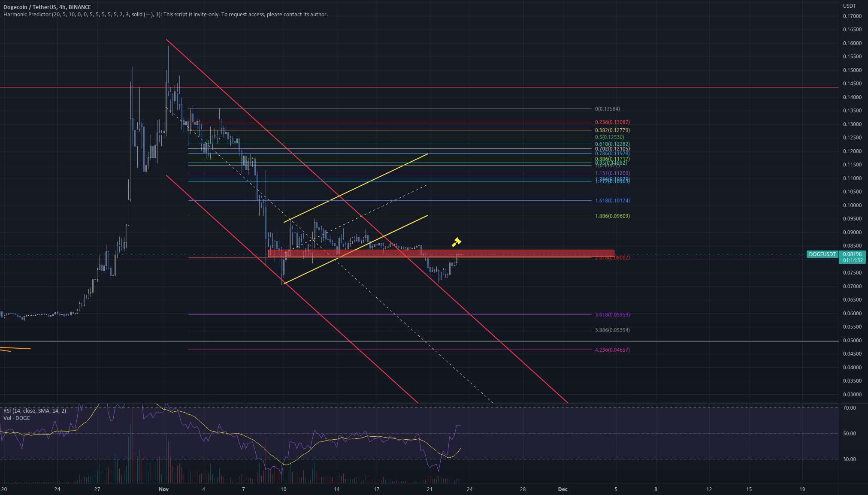Click date 14 on time axis
868x495 pixels.
[337, 489]
